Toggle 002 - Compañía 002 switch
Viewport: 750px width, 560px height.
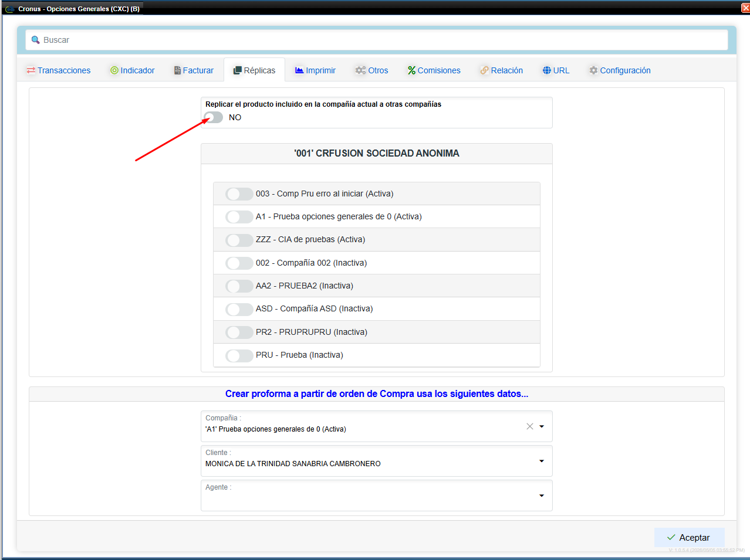(239, 263)
